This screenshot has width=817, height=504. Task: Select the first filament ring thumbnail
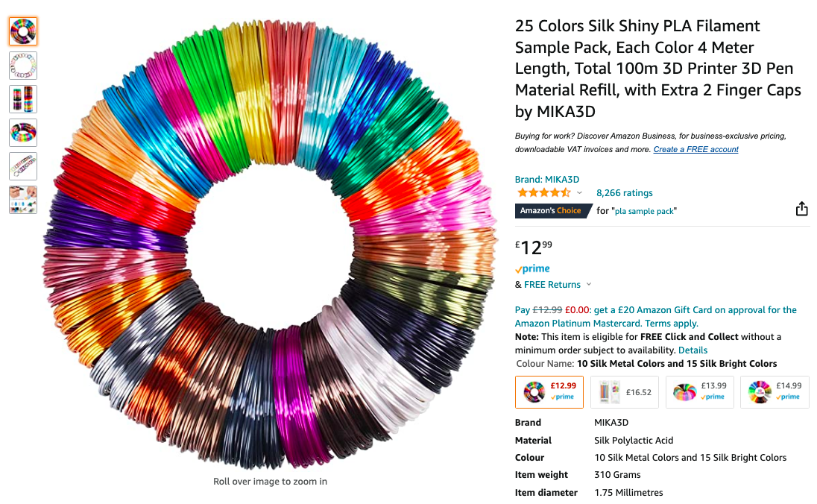23,31
